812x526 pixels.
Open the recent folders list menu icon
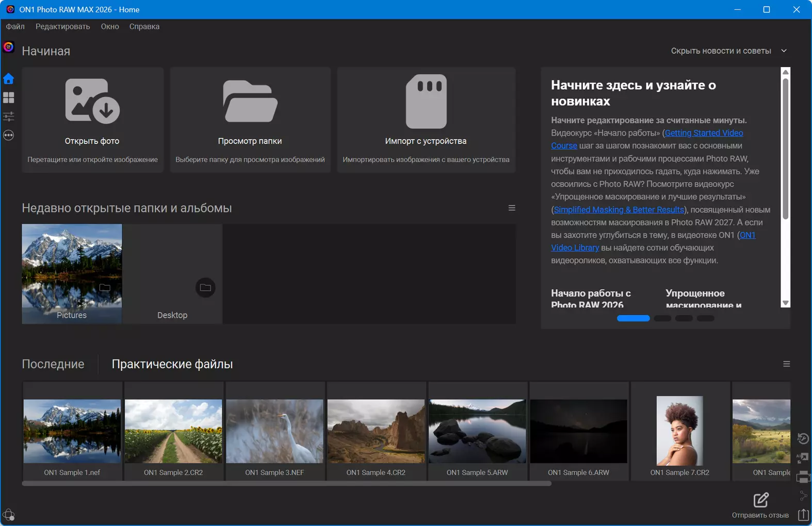pos(512,208)
